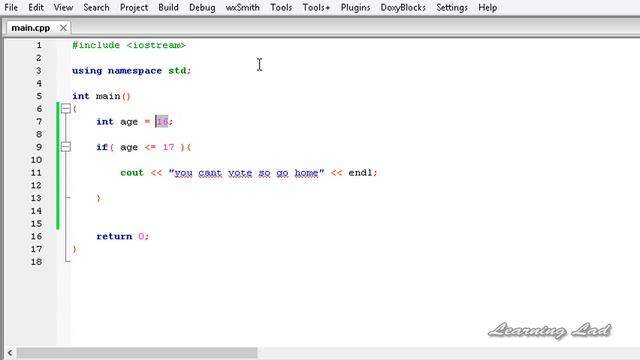Open the View menu
This screenshot has width=640, height=360.
[x=63, y=7]
